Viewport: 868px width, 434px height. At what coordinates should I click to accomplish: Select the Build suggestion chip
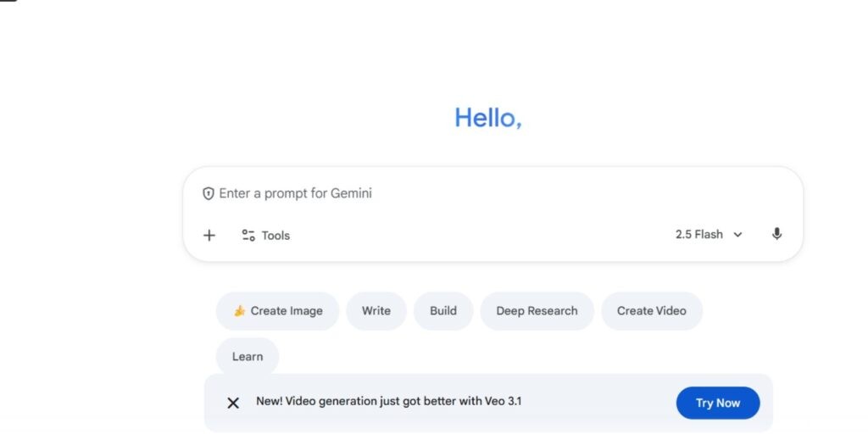click(443, 311)
